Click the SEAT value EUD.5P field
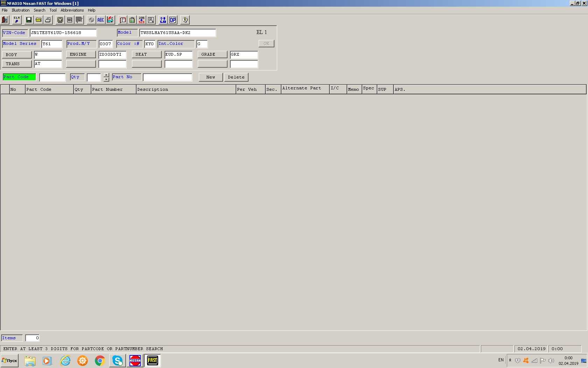 pyautogui.click(x=178, y=55)
